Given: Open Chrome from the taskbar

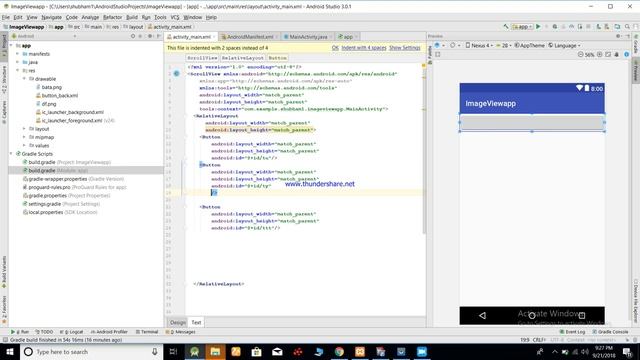Looking at the screenshot, I should coord(339,351).
